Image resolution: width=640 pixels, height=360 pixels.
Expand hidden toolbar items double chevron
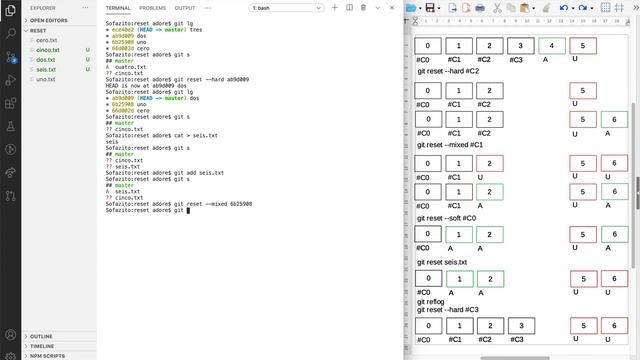635,8
